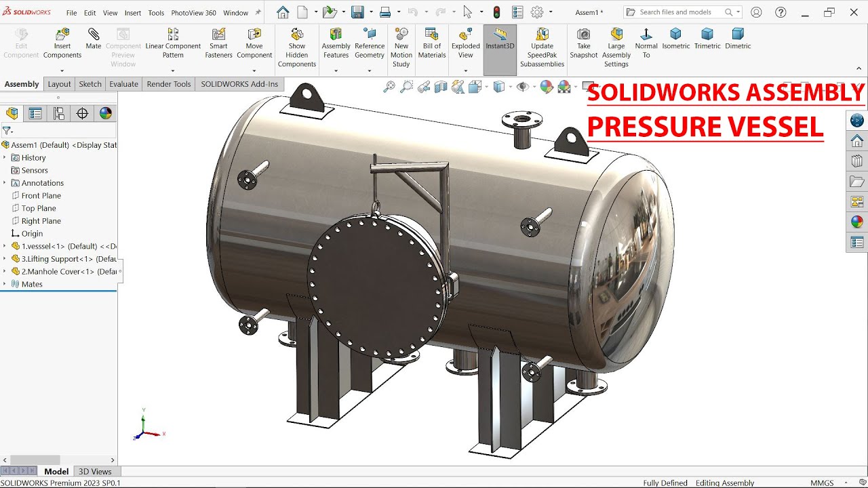Screen dimensions: 868x488
Task: Click the Exploded View tool
Action: pos(466,44)
